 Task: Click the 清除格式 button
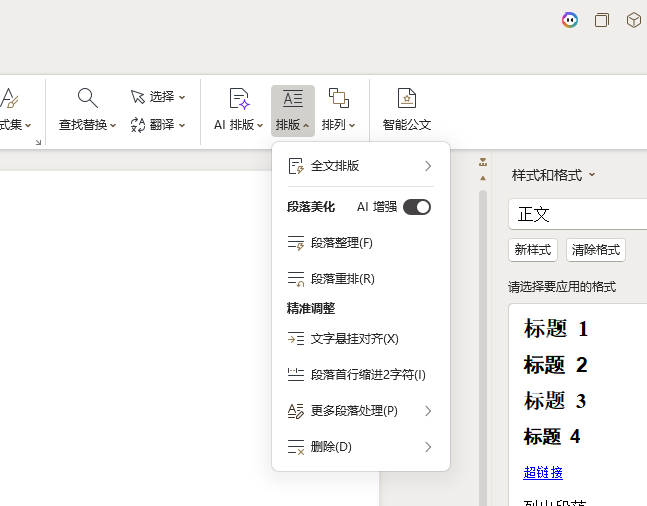point(596,250)
